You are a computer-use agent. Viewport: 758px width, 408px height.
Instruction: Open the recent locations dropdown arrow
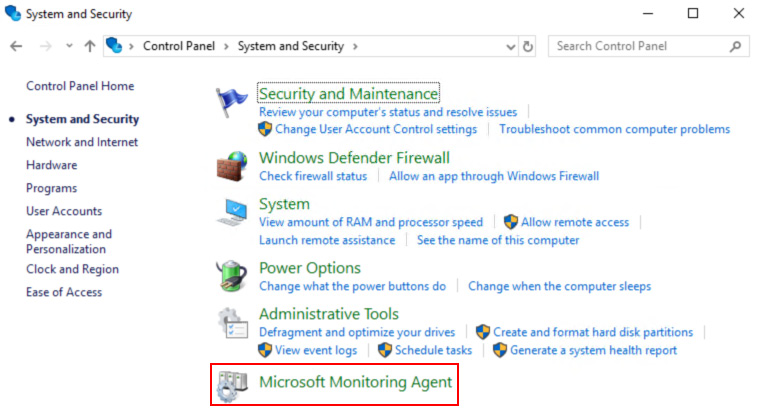pos(69,46)
